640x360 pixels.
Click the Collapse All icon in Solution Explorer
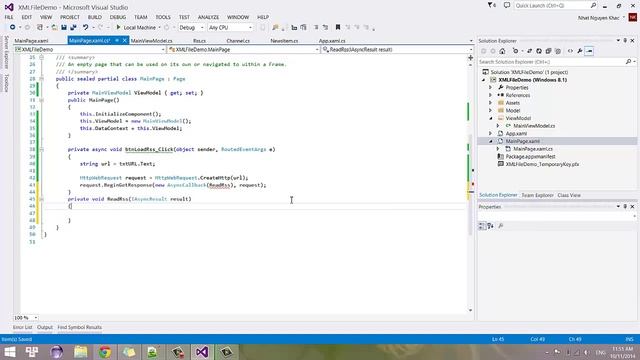pyautogui.click(x=548, y=51)
